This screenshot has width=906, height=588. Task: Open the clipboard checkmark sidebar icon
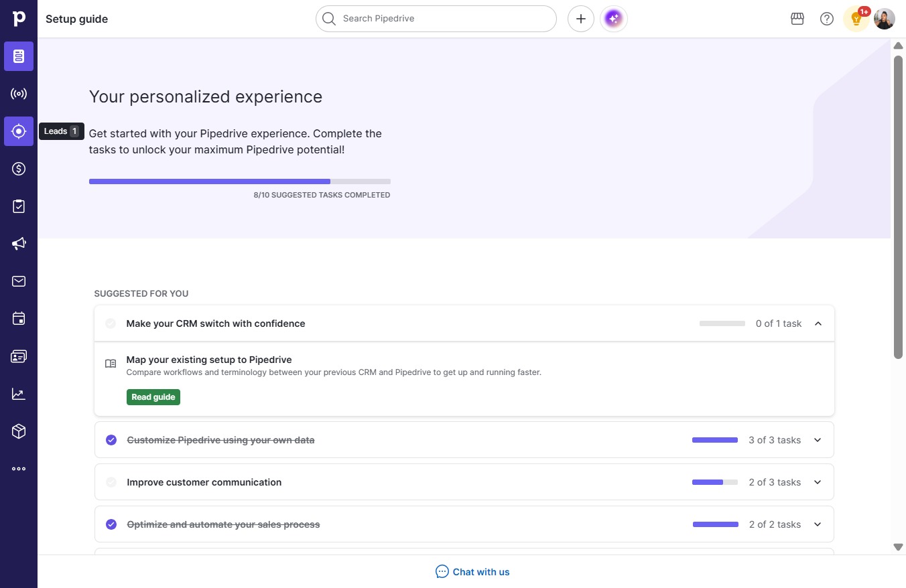pos(19,206)
